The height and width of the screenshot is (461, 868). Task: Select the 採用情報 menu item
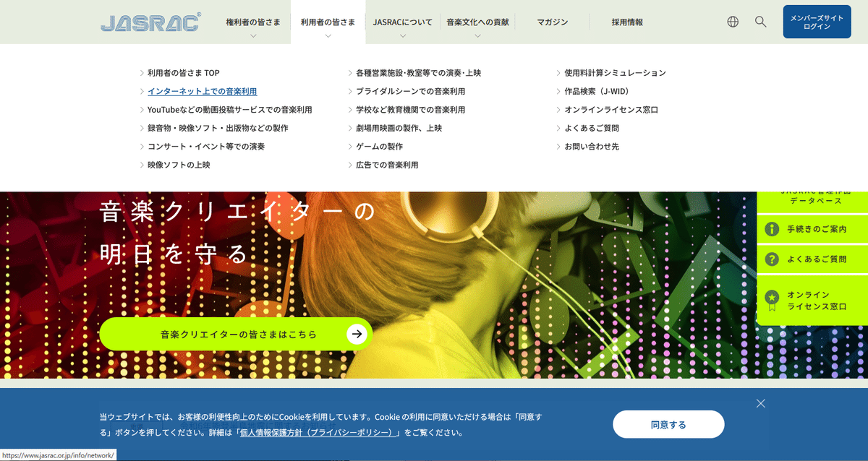click(x=626, y=22)
